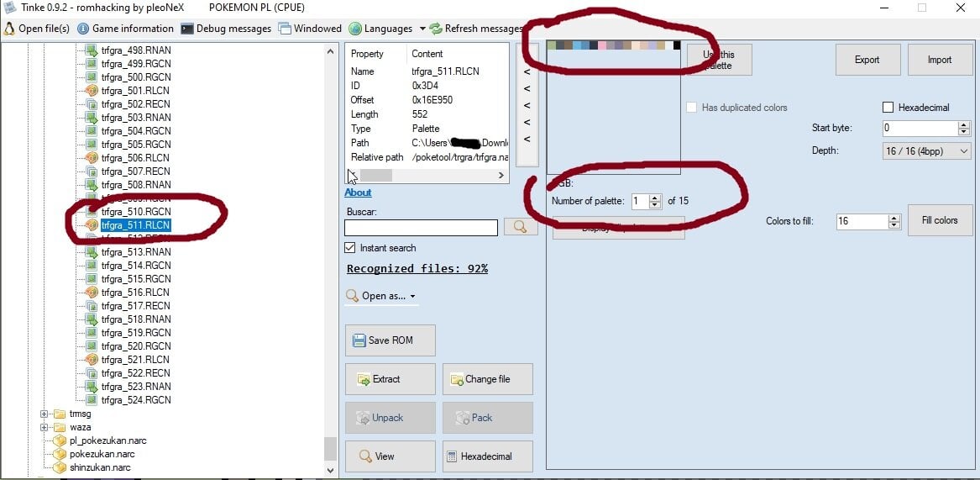980x480 pixels.
Task: Click icon of trfgra_518.RNAN
Action: point(92,319)
